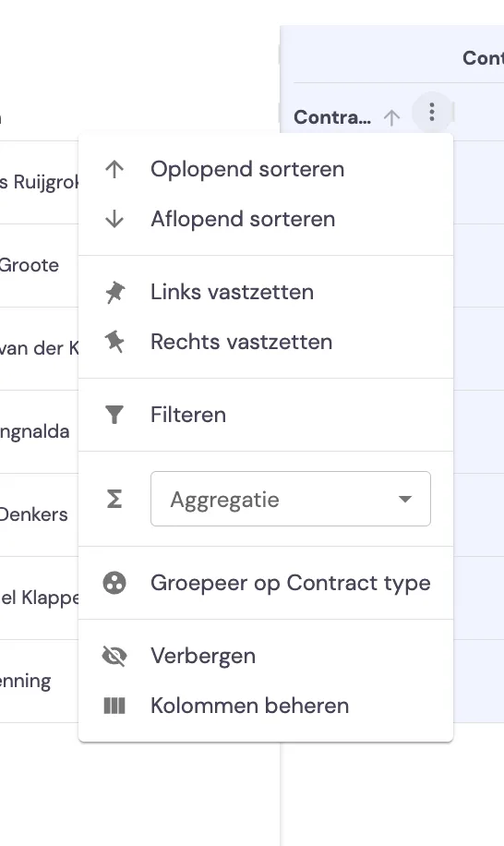Viewport: 504px width, 846px height.
Task: Select Groepeer op Contract type
Action: (x=266, y=583)
